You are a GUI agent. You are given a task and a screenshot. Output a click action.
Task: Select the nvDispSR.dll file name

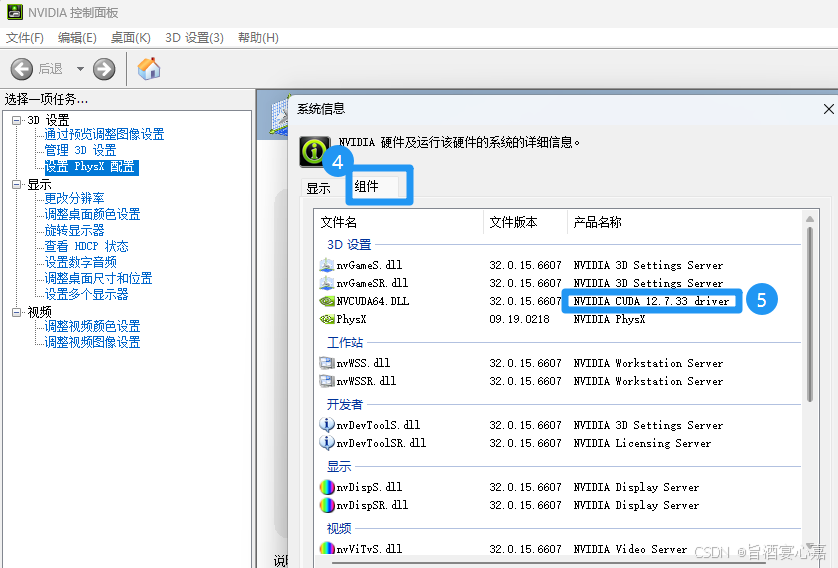pos(372,505)
